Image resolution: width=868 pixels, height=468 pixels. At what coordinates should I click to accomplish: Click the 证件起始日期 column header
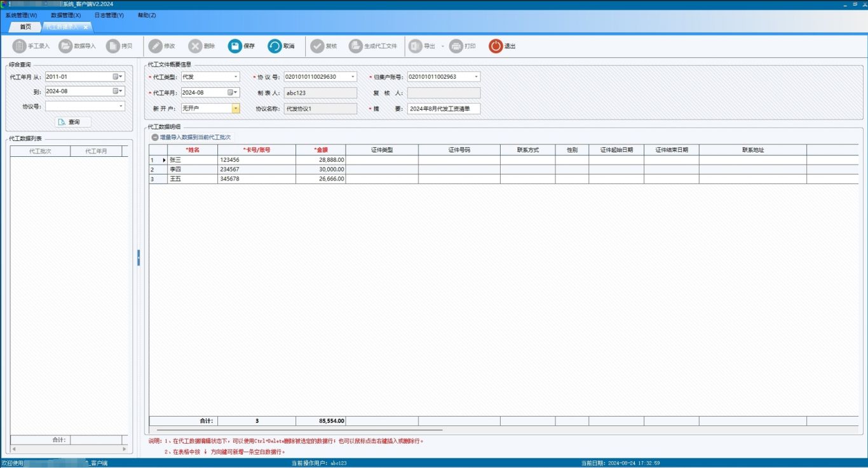[x=616, y=150]
